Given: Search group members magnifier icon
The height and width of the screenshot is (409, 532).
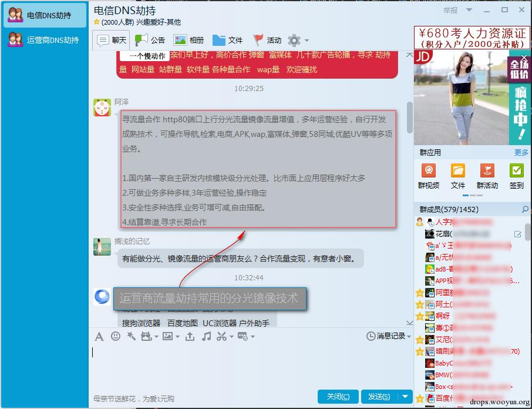Looking at the screenshot, I should pyautogui.click(x=525, y=209).
